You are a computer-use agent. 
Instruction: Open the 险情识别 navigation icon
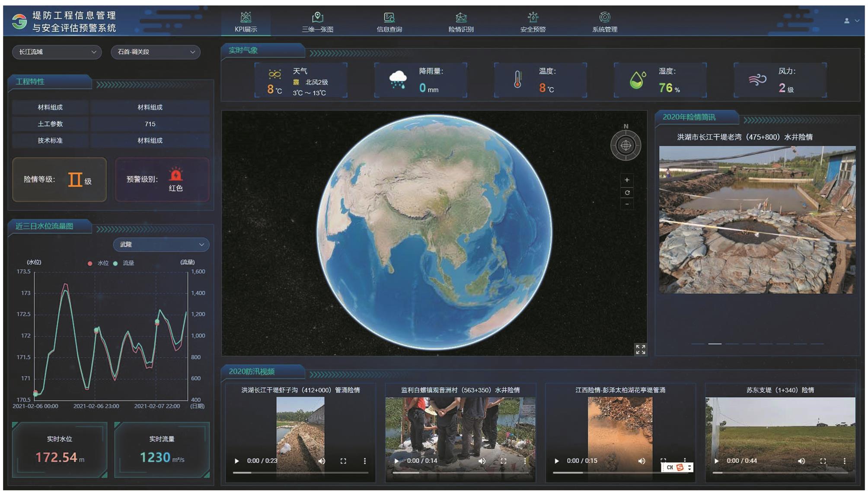[461, 17]
